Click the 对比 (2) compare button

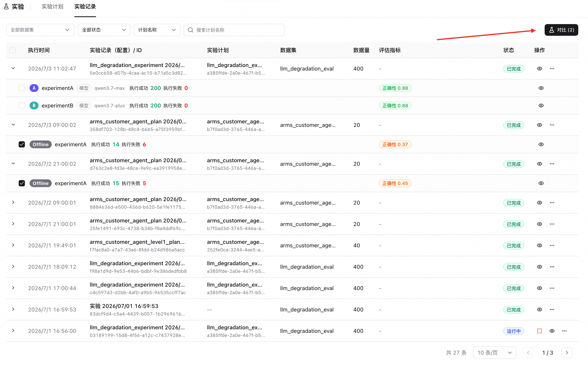pos(561,30)
